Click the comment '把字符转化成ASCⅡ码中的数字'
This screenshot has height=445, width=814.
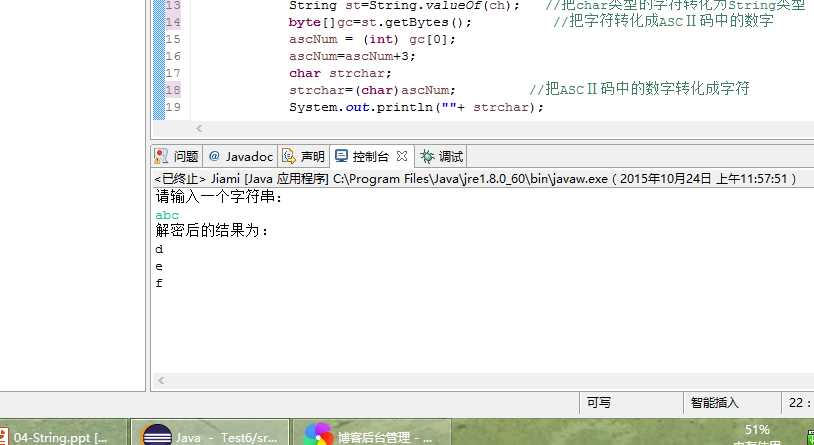coord(663,21)
